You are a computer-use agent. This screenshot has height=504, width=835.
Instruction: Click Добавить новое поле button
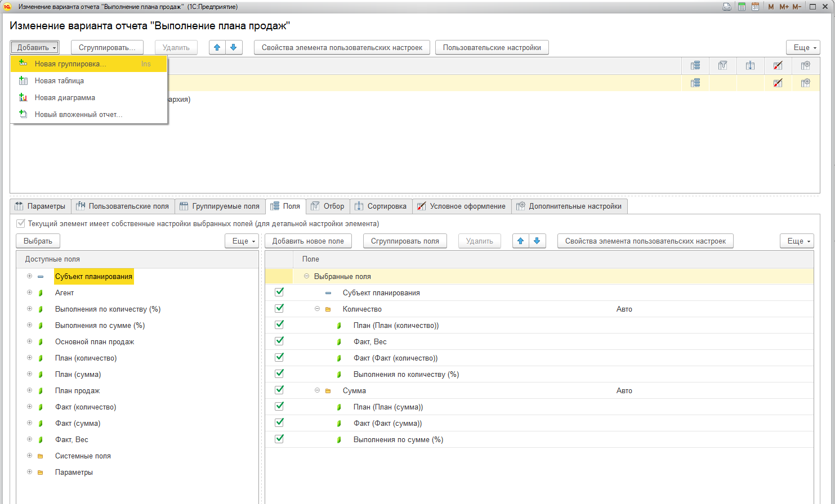click(x=308, y=241)
